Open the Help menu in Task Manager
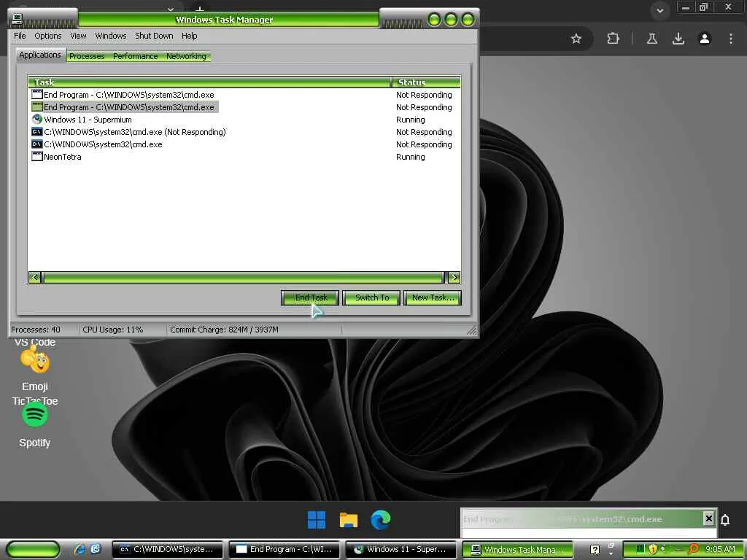 (x=189, y=36)
